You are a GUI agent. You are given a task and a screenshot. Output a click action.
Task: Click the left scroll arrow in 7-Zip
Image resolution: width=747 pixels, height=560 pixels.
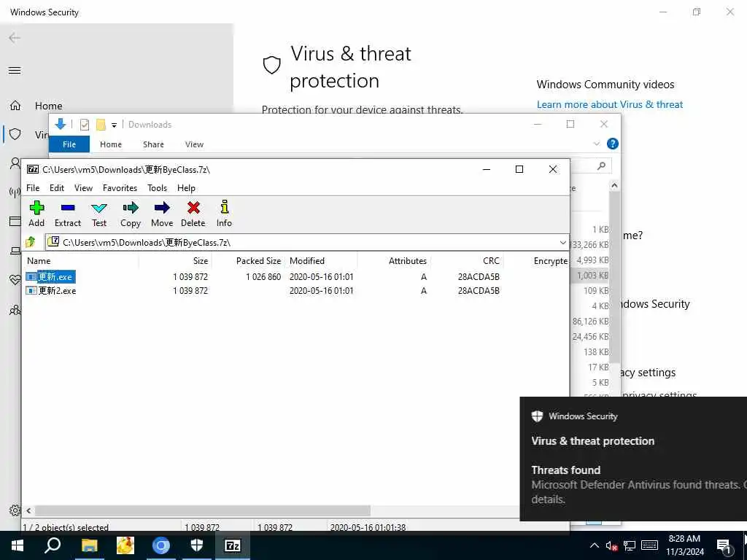[28, 510]
